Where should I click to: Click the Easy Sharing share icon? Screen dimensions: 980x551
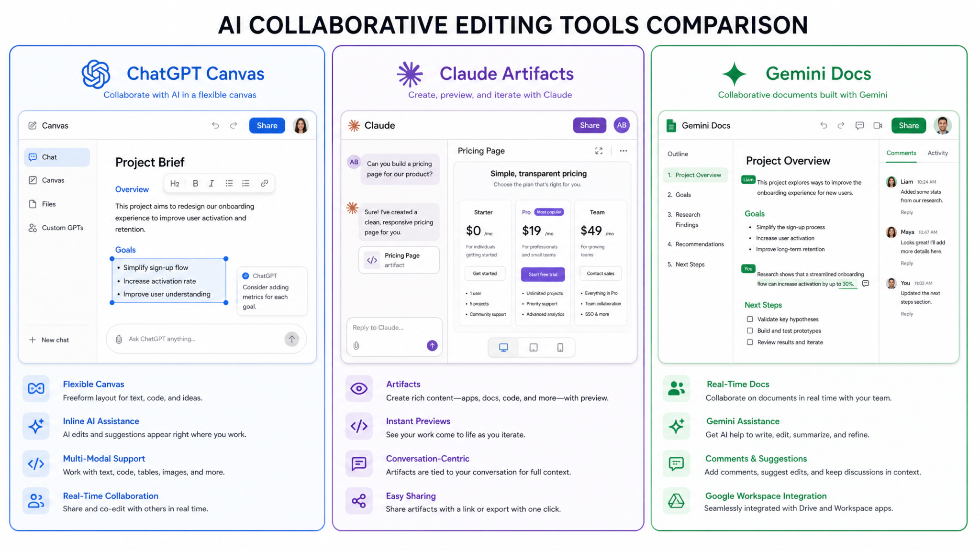[359, 501]
